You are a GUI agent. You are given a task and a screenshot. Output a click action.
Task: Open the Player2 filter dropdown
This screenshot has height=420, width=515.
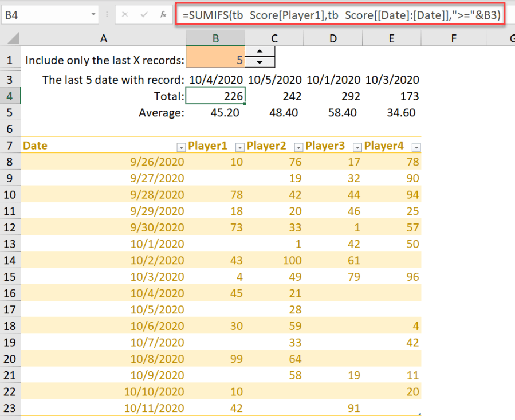point(298,147)
